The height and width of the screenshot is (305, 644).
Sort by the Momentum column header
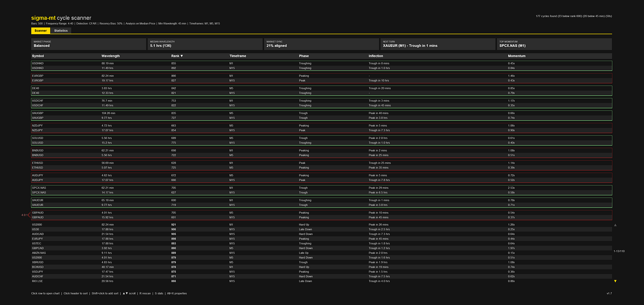point(517,56)
